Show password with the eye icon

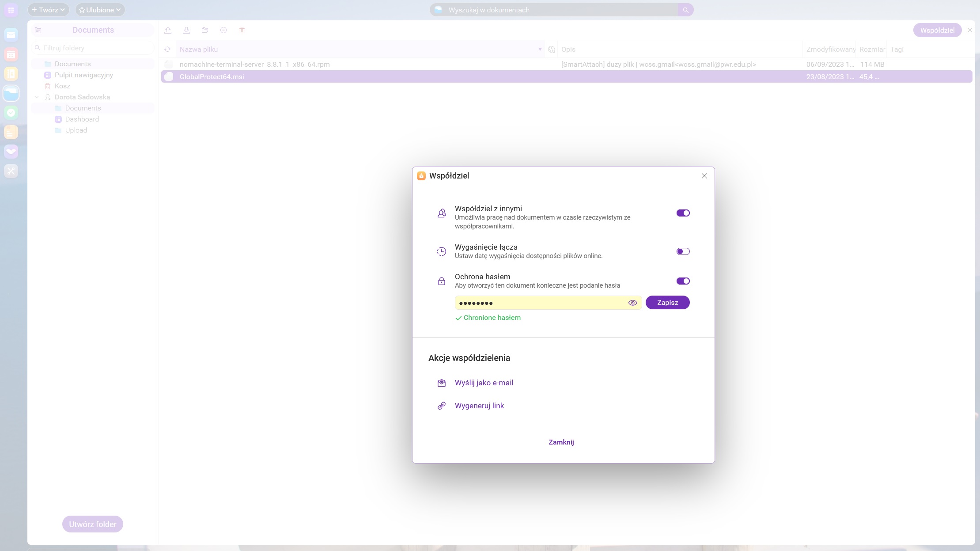pos(632,303)
